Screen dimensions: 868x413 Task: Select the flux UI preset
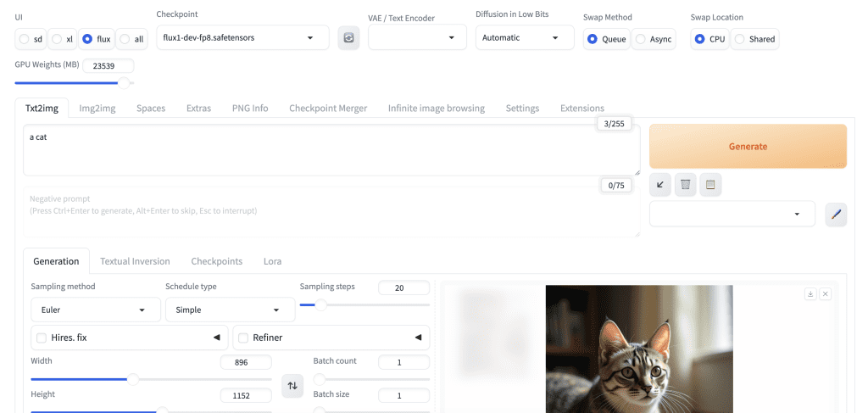click(x=97, y=39)
